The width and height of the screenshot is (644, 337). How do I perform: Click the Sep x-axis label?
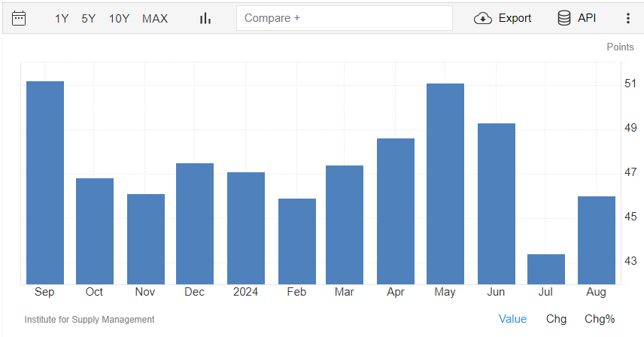(x=44, y=292)
